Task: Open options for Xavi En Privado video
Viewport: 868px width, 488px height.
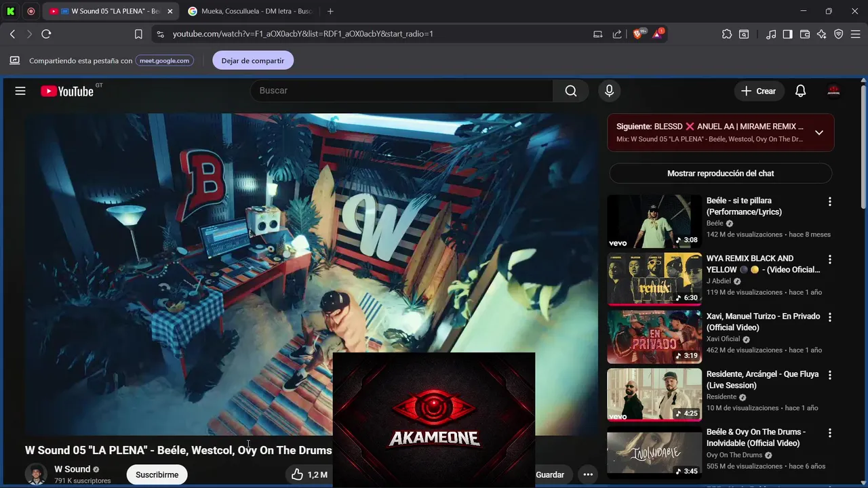Action: [x=829, y=317]
